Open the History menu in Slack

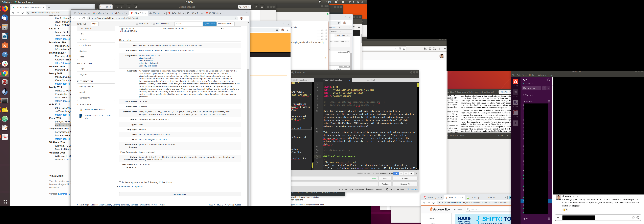(x=532, y=75)
